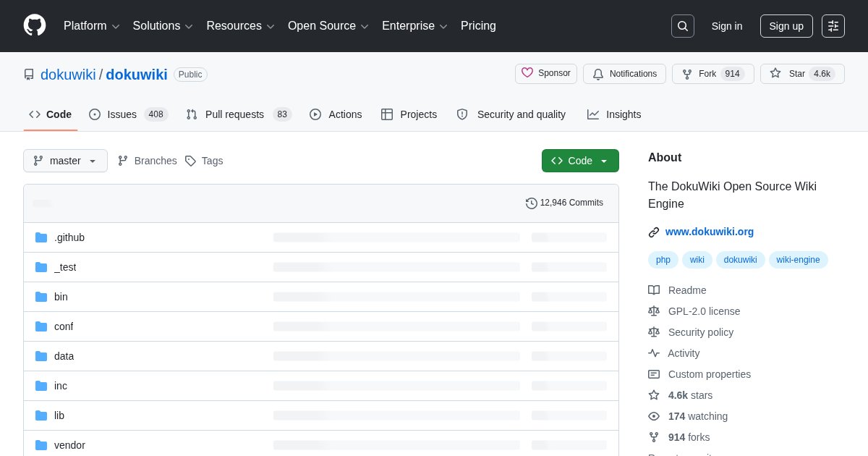Click the commit history clock icon
The height and width of the screenshot is (456, 868).
532,203
